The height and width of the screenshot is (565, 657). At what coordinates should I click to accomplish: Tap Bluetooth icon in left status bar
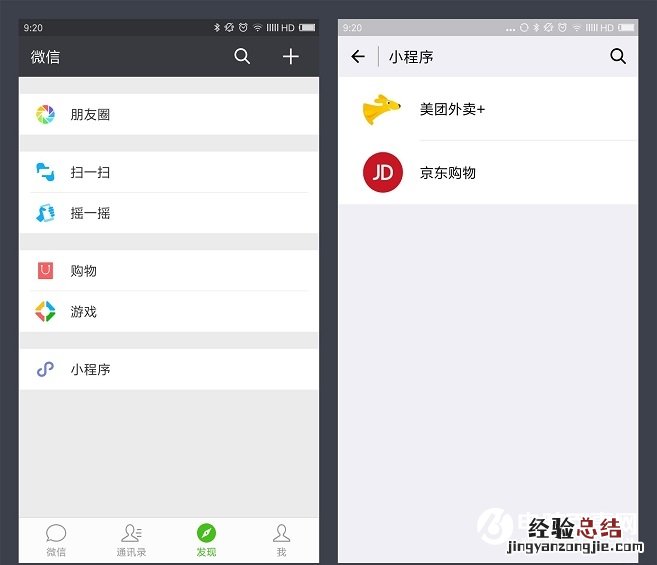coord(217,28)
